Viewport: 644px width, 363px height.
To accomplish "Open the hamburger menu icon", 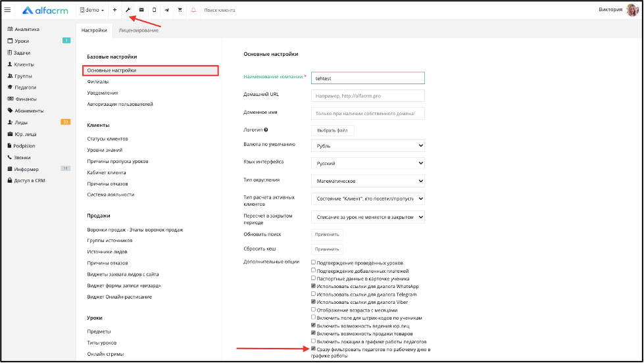I will pos(7,10).
